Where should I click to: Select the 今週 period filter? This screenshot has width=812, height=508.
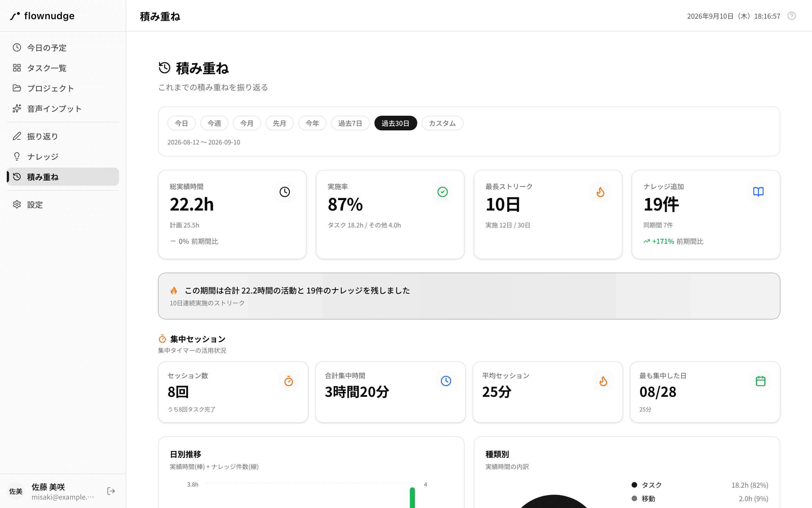click(x=214, y=123)
